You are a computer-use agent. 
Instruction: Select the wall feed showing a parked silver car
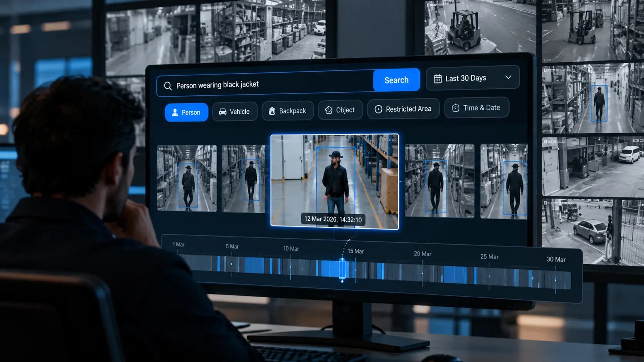click(593, 232)
